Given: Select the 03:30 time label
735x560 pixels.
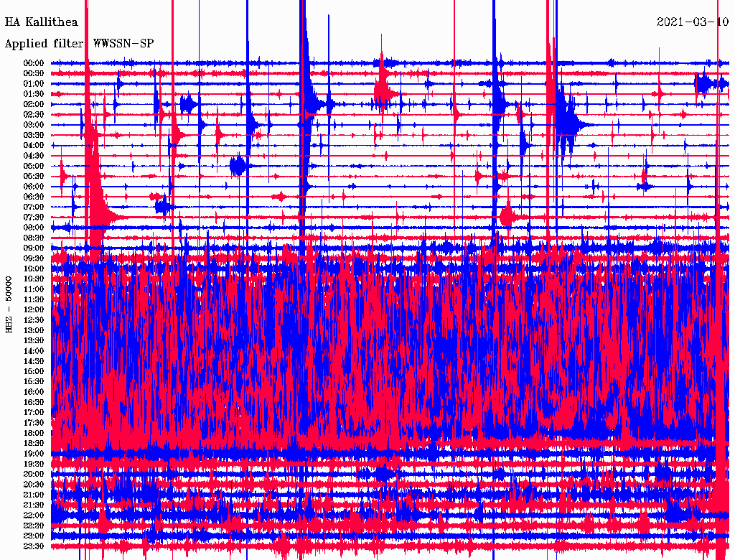Looking at the screenshot, I should 34,136.
